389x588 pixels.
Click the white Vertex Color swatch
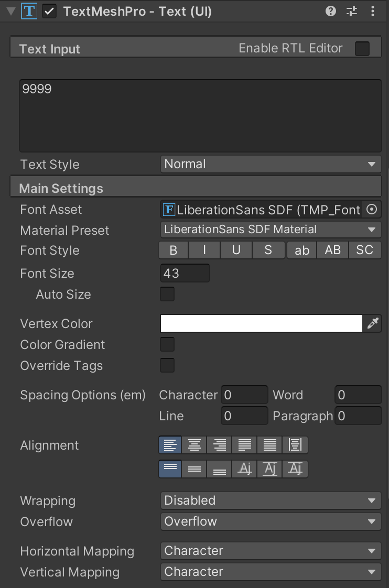point(261,324)
